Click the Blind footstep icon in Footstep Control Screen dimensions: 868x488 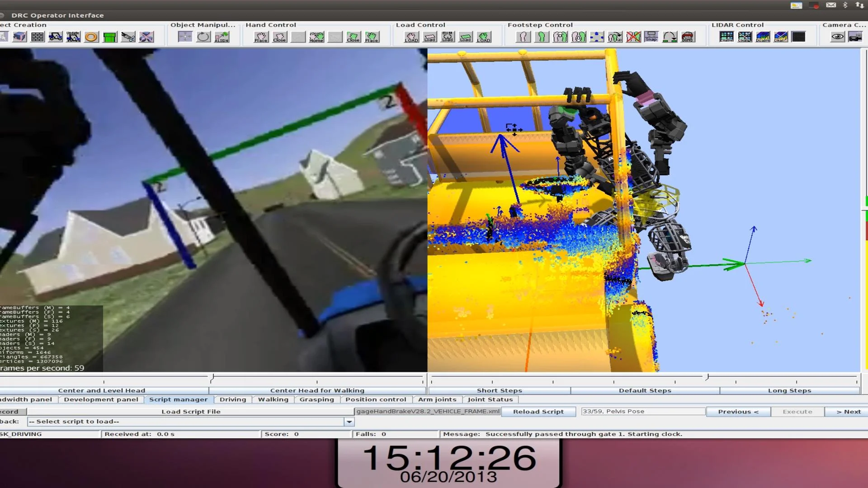688,37
